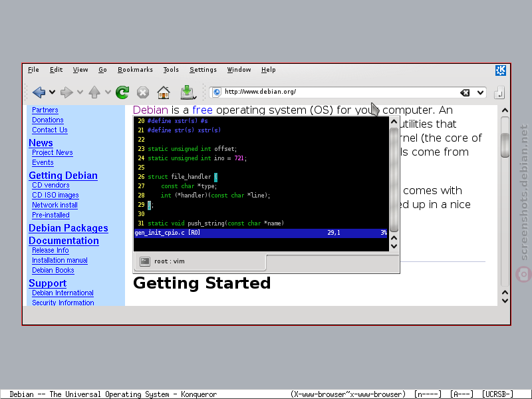Reload the page with the green Reload icon

(x=122, y=92)
